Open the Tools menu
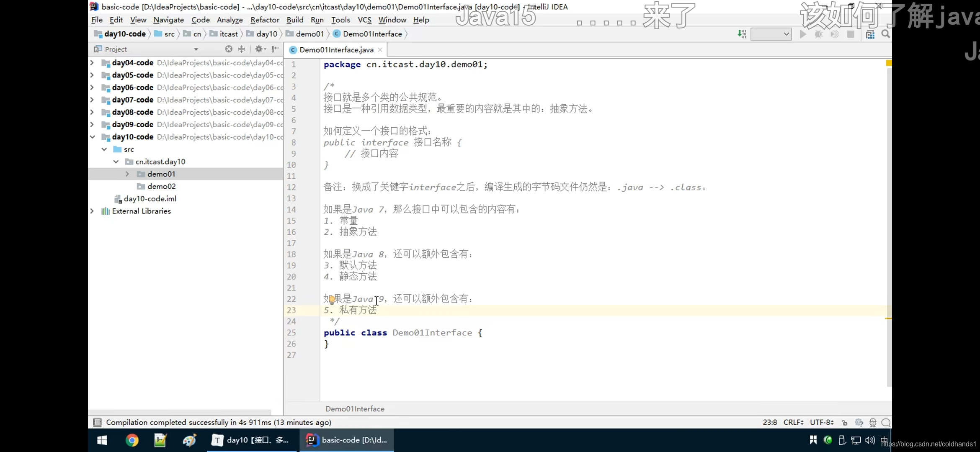980x452 pixels. click(x=340, y=20)
